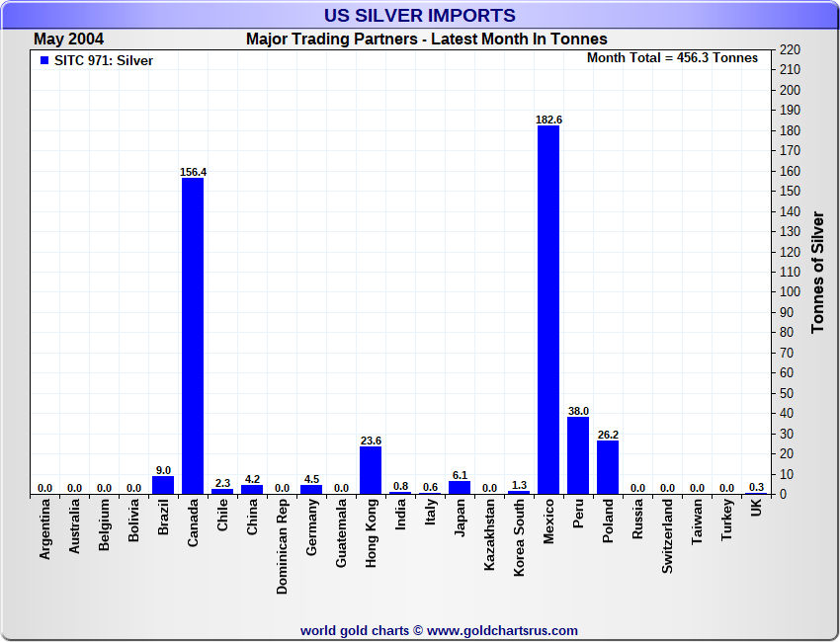Click the China bar labeled 4.2
Image resolution: width=840 pixels, height=642 pixels.
pyautogui.click(x=252, y=489)
